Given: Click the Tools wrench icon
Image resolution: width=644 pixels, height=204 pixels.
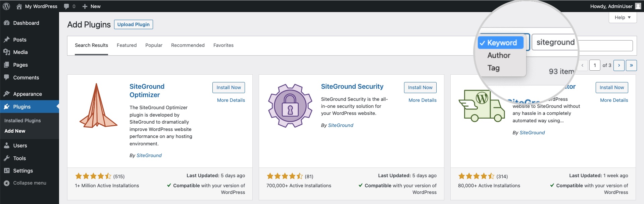Looking at the screenshot, I should tap(7, 158).
